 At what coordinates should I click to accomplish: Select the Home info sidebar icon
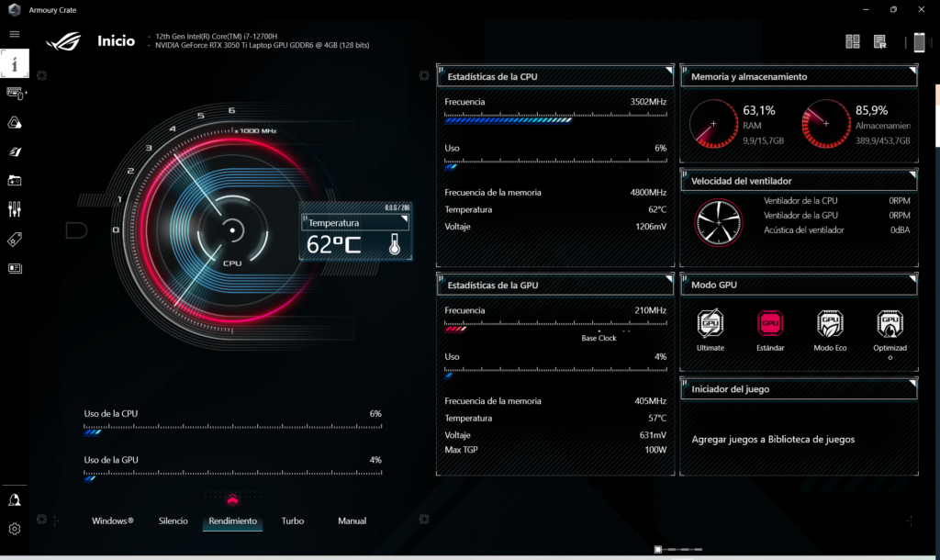(x=15, y=63)
